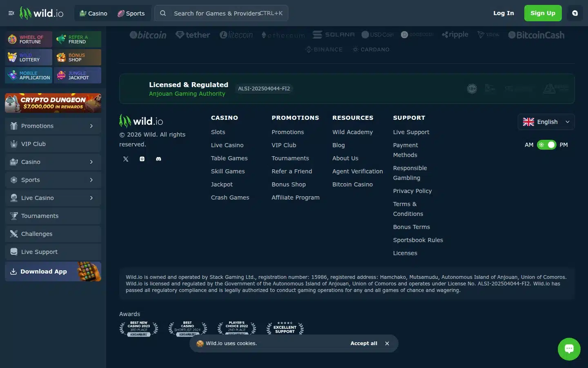Image resolution: width=588 pixels, height=368 pixels.
Task: Click the 18+ age restriction icon
Action: click(x=472, y=89)
